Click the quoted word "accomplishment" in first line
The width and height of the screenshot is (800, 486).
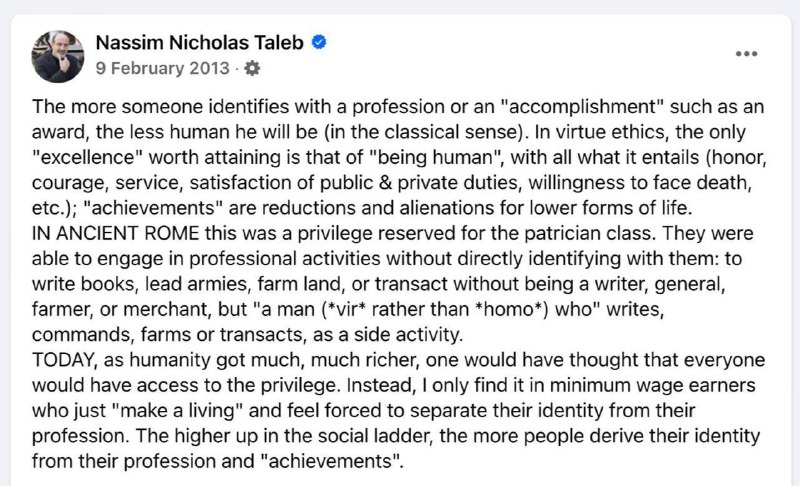tap(582, 107)
